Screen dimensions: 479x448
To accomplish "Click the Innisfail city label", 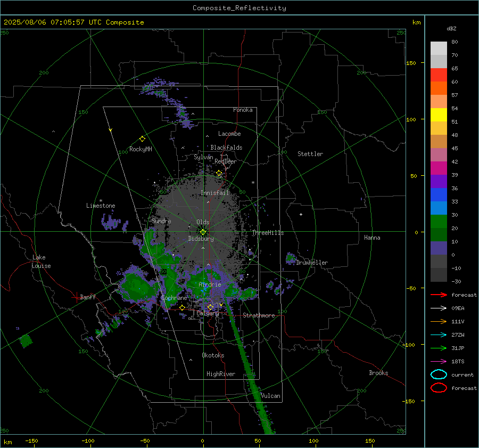I will pyautogui.click(x=214, y=193).
